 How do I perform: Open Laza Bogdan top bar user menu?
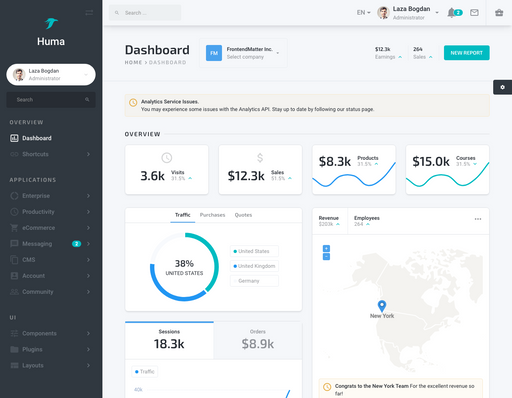[x=408, y=13]
